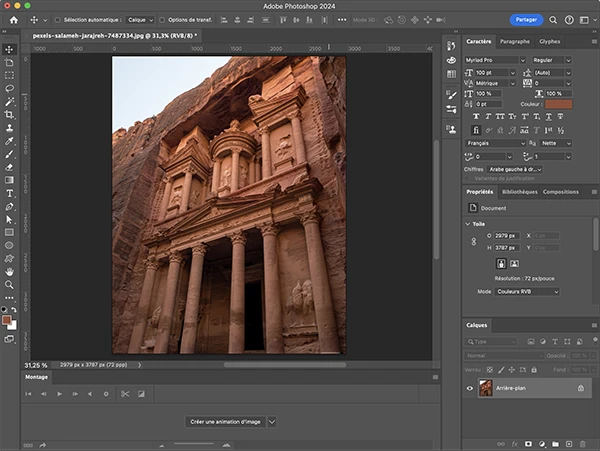Screen dimensions: 600x451
Task: Enable Sélection automatique checkbox
Action: 57,20
